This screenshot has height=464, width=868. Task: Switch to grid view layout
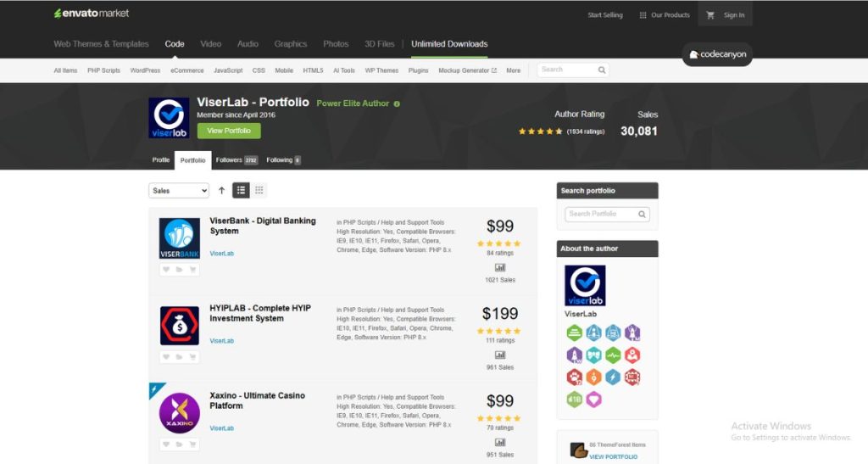pos(259,191)
